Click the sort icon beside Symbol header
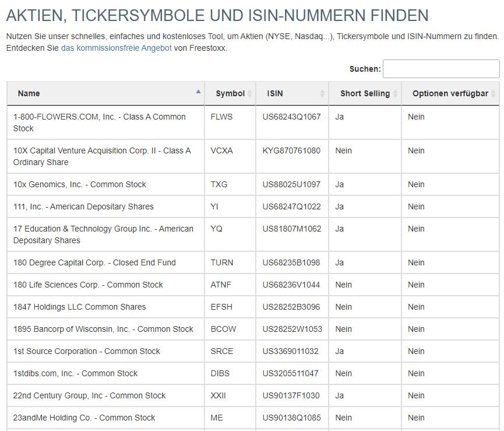The image size is (504, 431). 249,93
